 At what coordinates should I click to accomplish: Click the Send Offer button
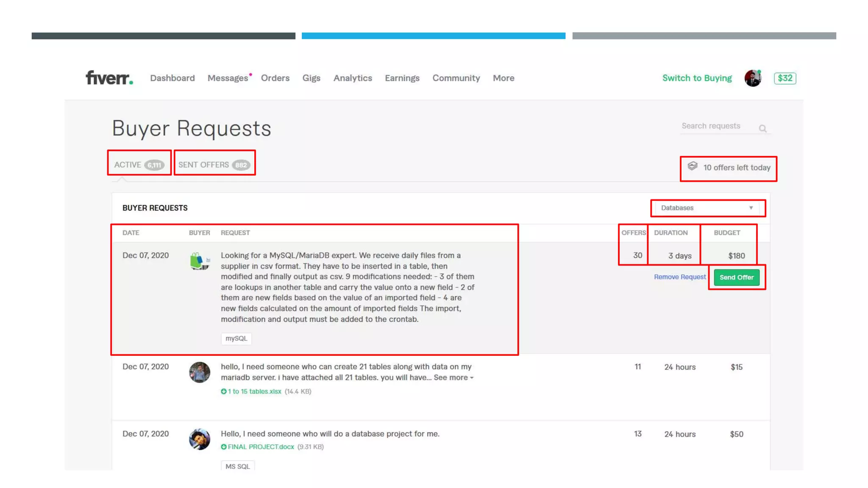(x=736, y=277)
